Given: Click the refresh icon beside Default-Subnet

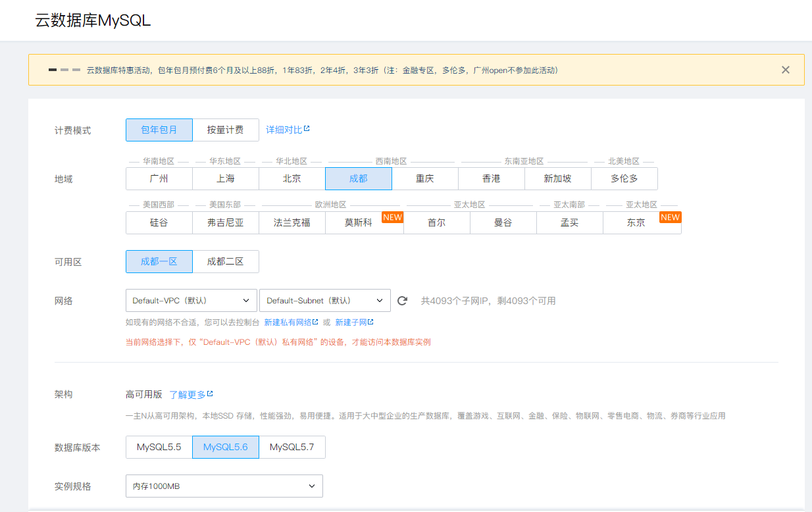Looking at the screenshot, I should 403,301.
